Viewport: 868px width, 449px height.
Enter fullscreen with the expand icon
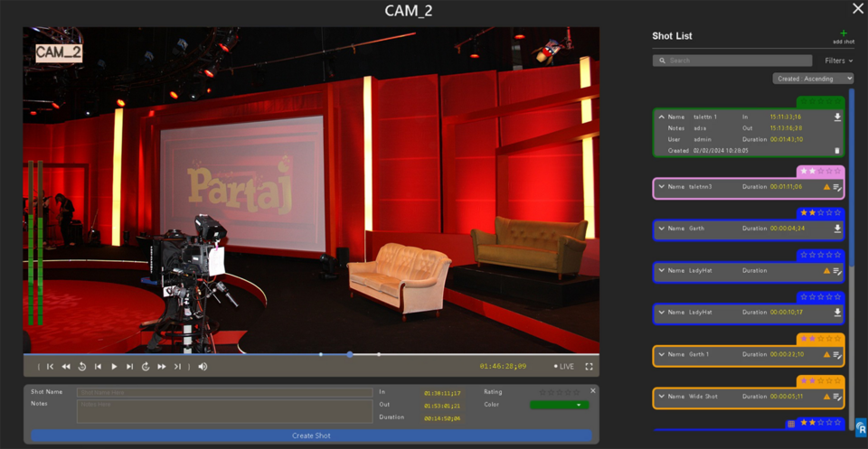click(590, 367)
